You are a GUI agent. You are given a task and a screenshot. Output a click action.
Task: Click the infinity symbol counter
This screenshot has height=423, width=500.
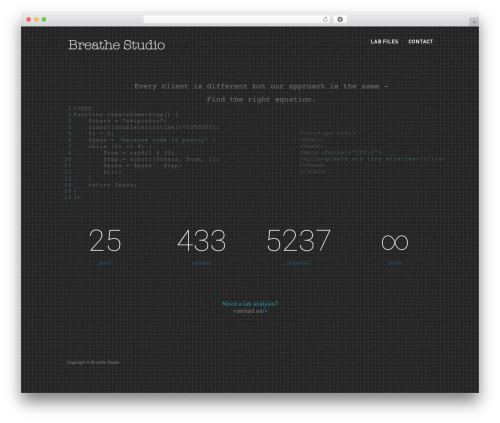[x=395, y=242]
